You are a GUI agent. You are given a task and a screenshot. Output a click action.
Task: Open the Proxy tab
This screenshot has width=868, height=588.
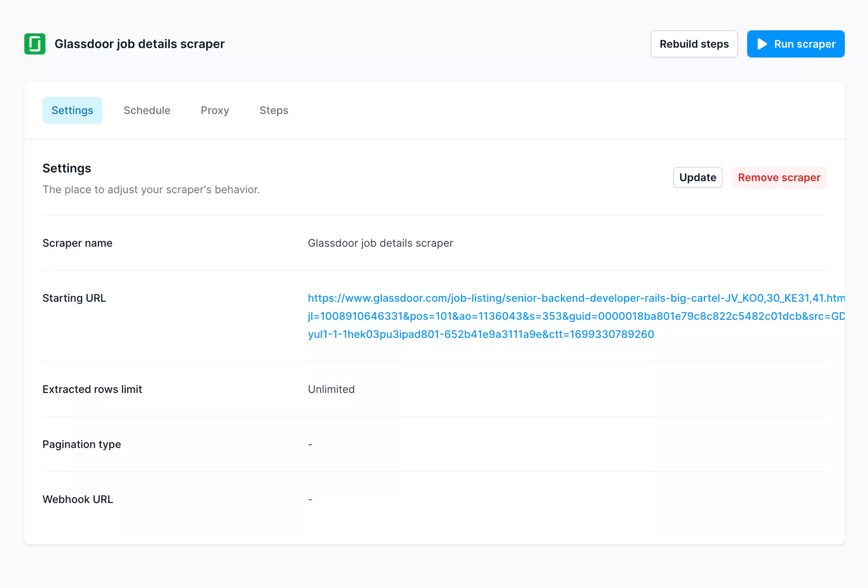tap(215, 111)
